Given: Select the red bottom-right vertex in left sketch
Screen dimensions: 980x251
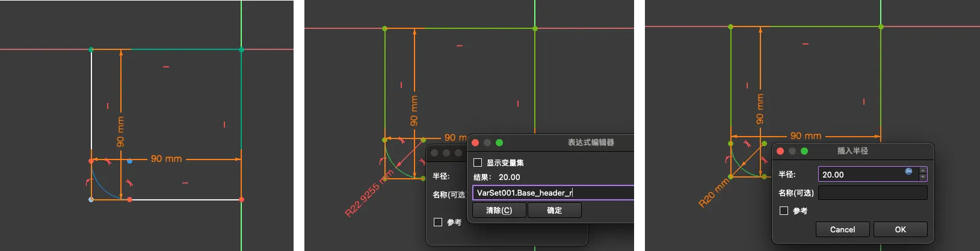Looking at the screenshot, I should coord(241,199).
